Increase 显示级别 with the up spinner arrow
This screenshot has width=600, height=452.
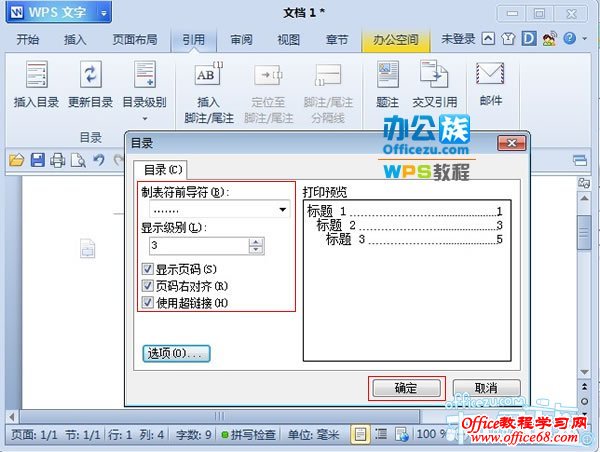pyautogui.click(x=256, y=242)
